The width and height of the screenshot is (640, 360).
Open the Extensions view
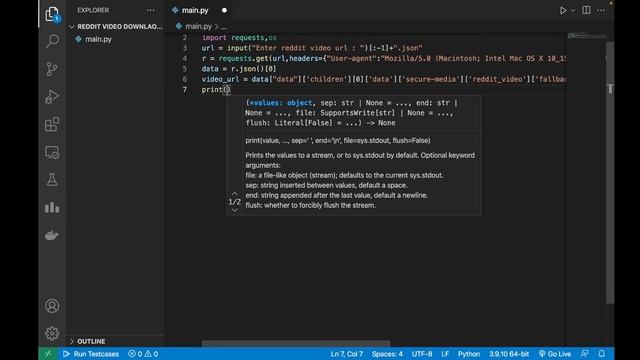[52, 124]
